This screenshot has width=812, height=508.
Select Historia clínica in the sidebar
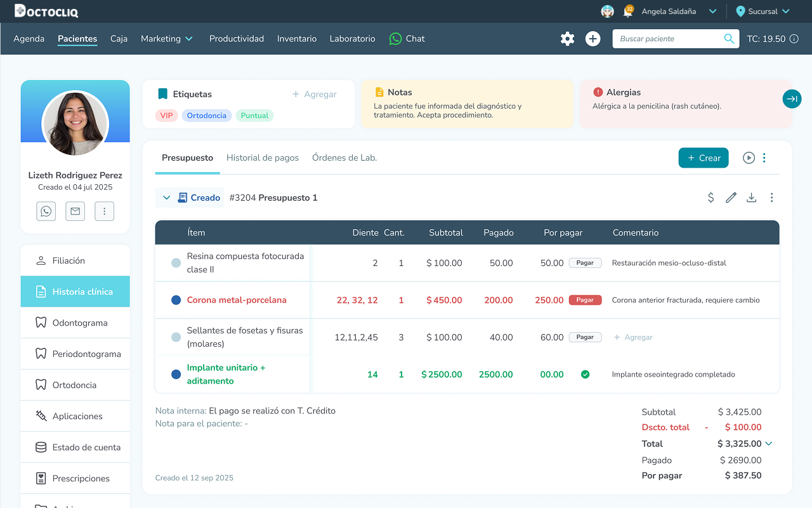tap(75, 291)
